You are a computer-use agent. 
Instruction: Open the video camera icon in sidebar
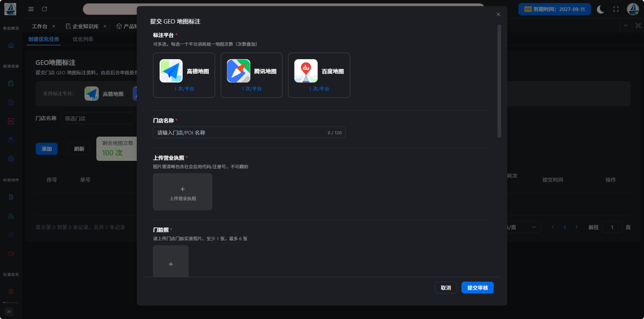tap(11, 254)
